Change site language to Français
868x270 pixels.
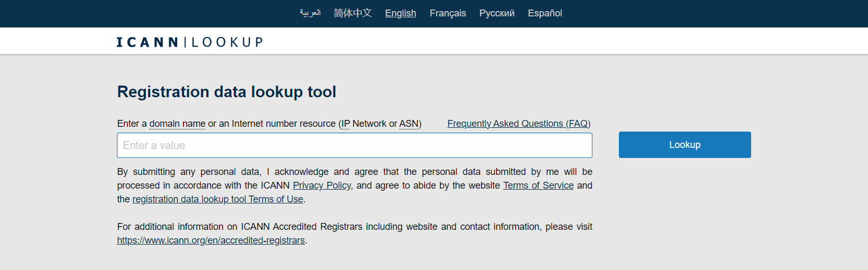(447, 13)
